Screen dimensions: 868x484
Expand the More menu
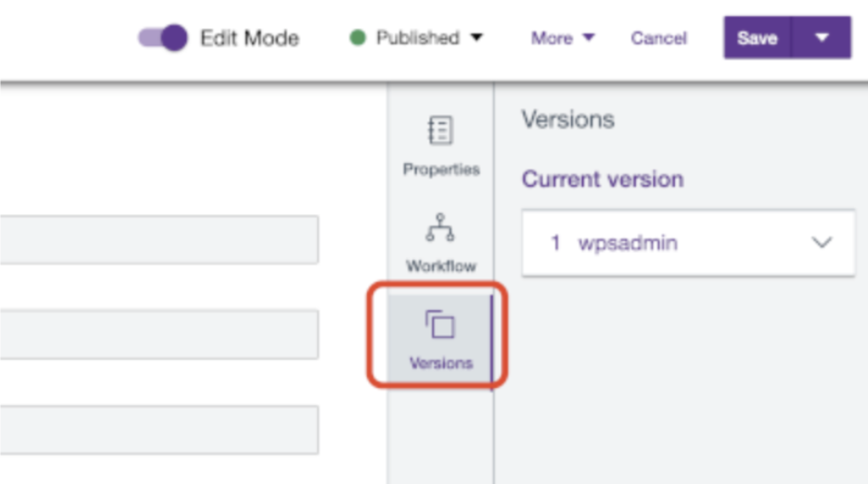click(563, 38)
